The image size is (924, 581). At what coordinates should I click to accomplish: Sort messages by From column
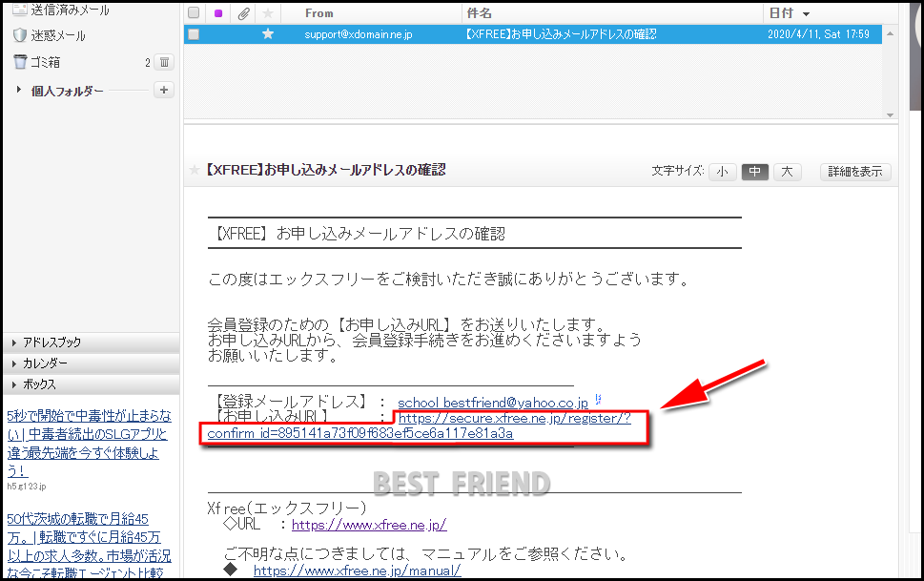[319, 13]
